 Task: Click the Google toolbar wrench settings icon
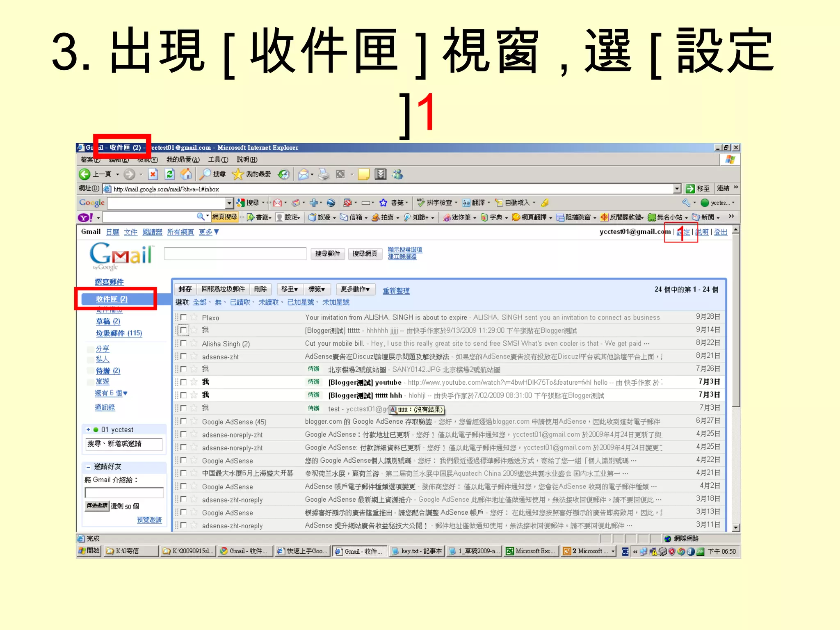[x=686, y=203]
